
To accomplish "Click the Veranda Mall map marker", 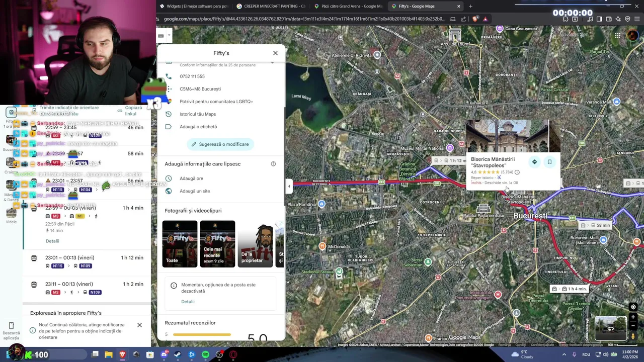I will [x=616, y=102].
